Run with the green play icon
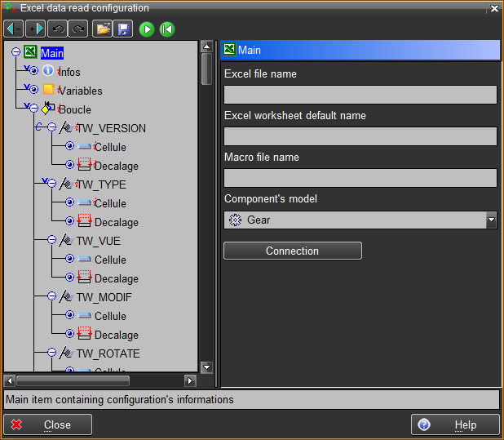 tap(147, 29)
